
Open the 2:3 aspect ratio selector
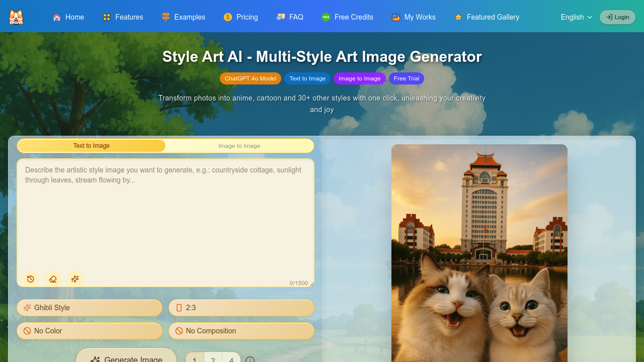(242, 308)
